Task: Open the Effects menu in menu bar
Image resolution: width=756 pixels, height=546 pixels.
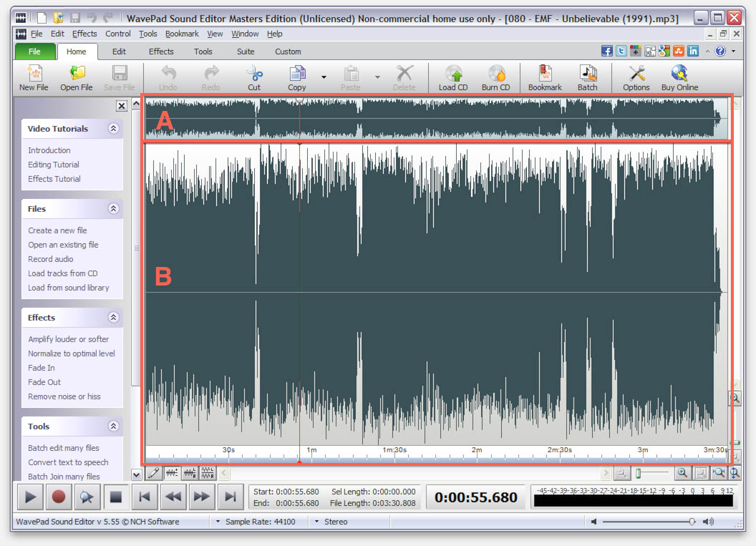Action: pos(84,34)
